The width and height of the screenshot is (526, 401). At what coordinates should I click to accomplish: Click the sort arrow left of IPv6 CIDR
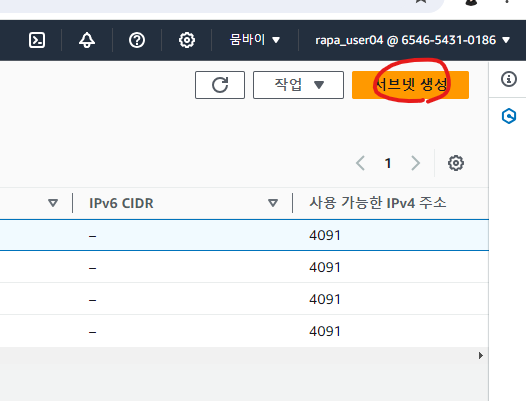[53, 203]
